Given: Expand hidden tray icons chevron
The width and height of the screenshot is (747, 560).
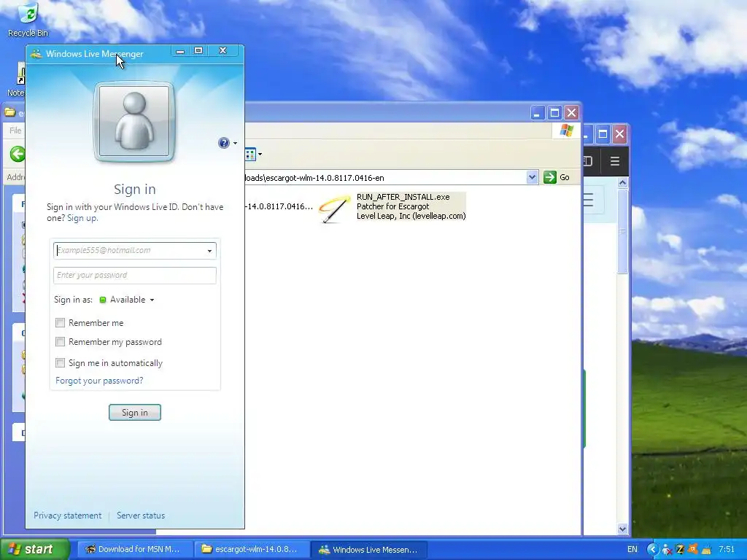Looking at the screenshot, I should tap(652, 549).
